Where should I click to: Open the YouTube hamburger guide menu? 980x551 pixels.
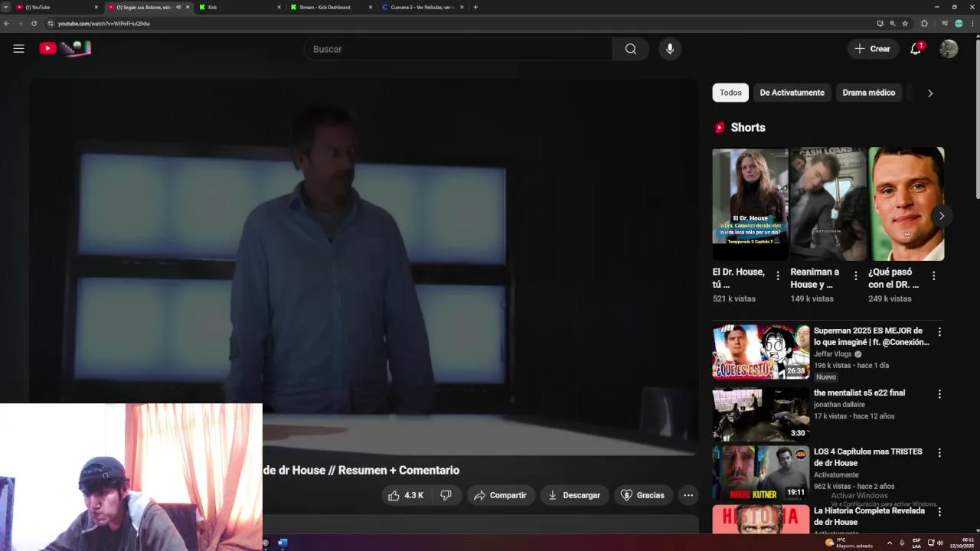click(18, 48)
